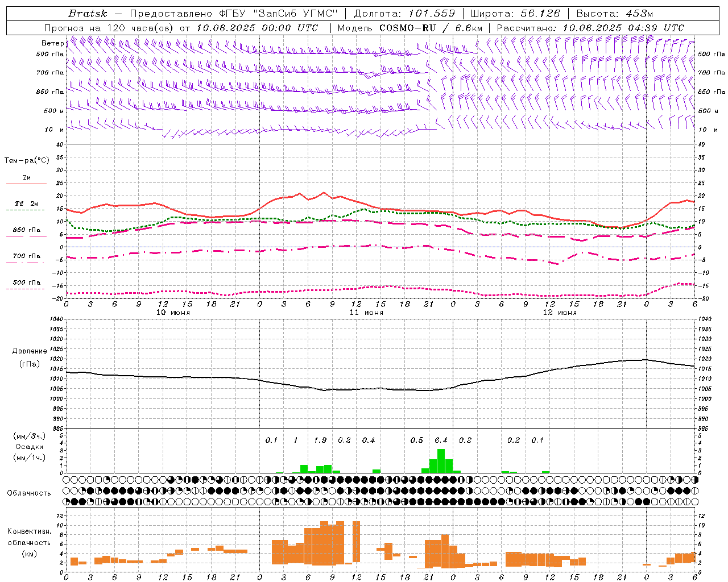Click the "Тем-ра(°C)" axis label

click(27, 161)
